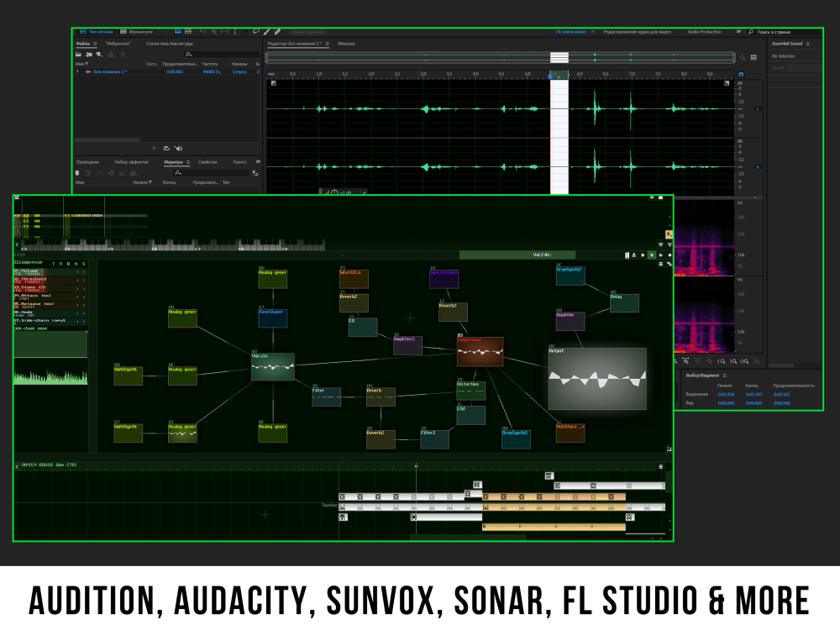Select the Spot Healing Brush tool in Audition
The image size is (840, 630).
tap(277, 32)
